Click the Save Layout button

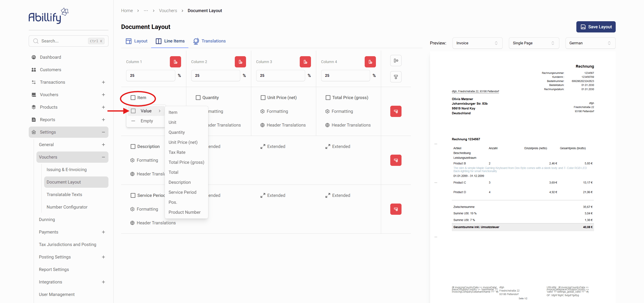point(596,27)
